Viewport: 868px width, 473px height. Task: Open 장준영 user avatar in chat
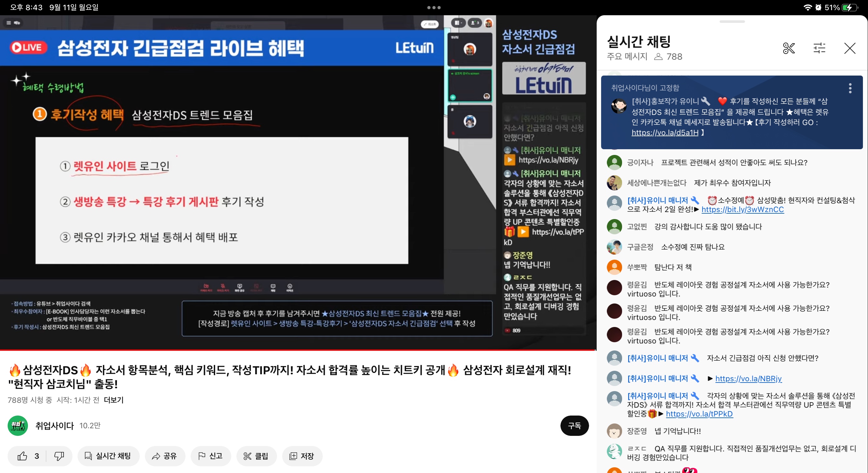(614, 431)
